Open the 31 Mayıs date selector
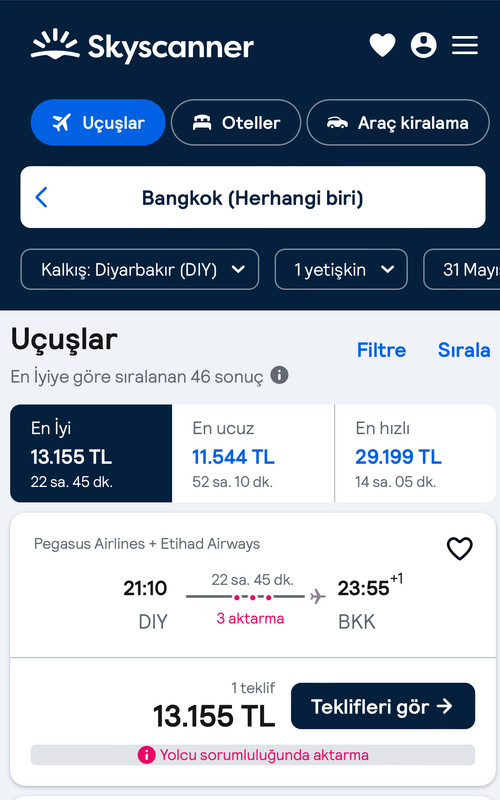Viewport: 500px width, 800px height. tap(462, 269)
